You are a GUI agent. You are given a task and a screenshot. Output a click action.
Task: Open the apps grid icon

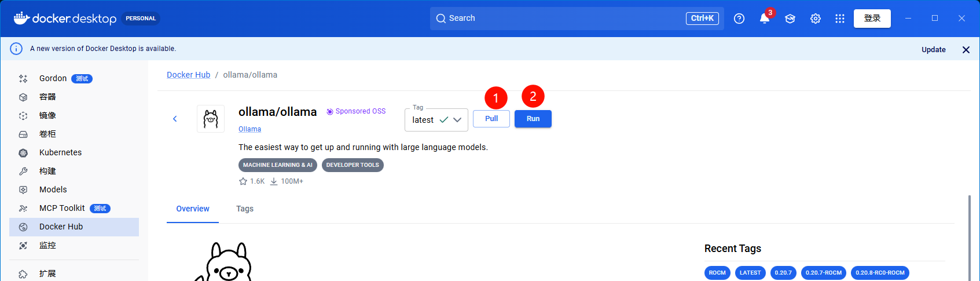pyautogui.click(x=840, y=19)
